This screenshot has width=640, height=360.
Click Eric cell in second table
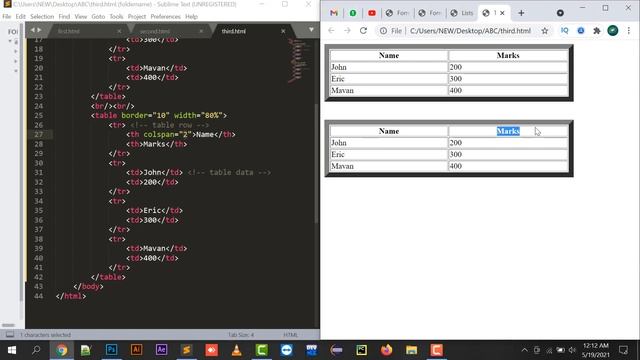coord(389,154)
